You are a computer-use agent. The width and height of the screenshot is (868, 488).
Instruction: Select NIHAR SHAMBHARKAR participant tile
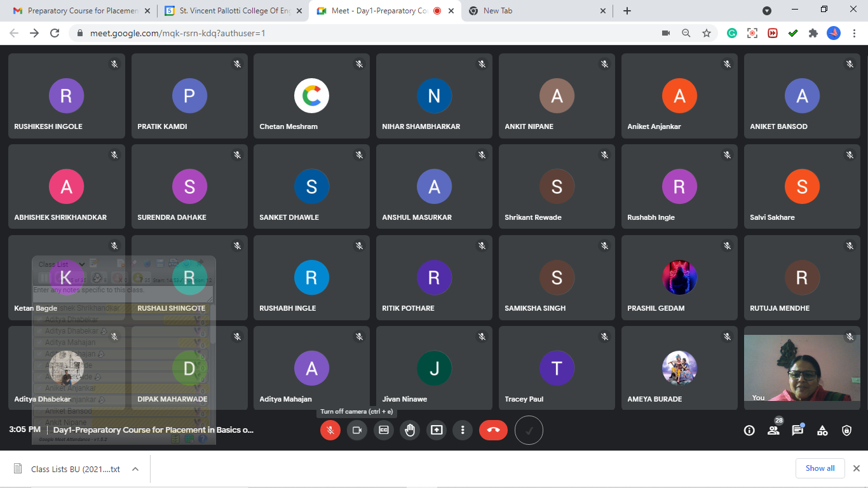click(434, 96)
